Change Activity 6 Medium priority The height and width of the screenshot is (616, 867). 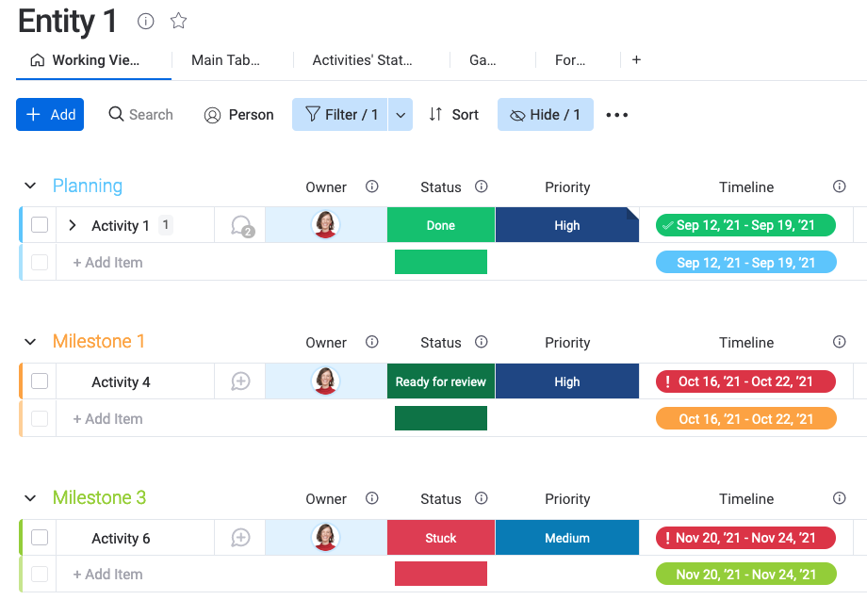(x=567, y=538)
